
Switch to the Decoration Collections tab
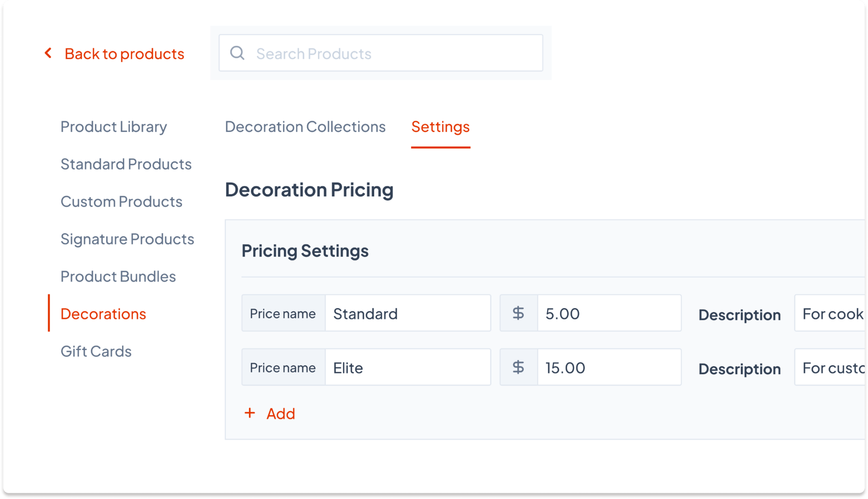[x=305, y=126]
